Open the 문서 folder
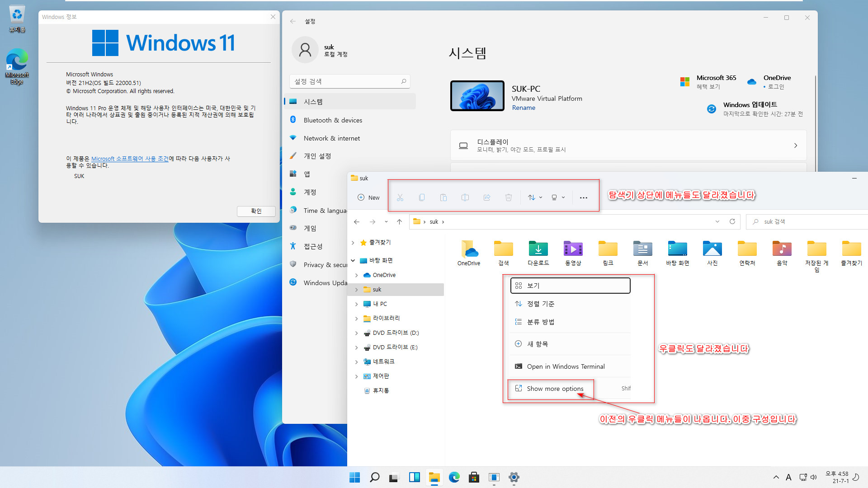 (643, 253)
